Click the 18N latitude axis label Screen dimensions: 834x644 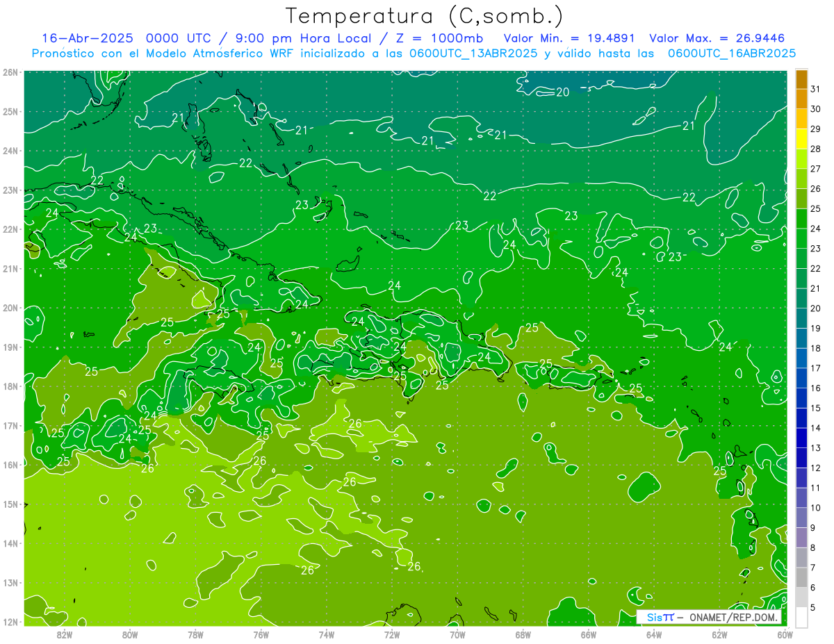pyautogui.click(x=10, y=386)
